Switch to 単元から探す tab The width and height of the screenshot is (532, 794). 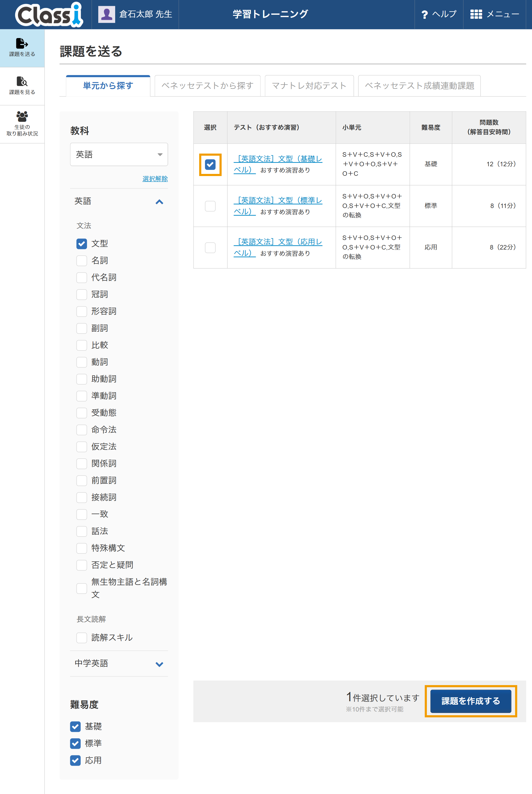pyautogui.click(x=108, y=86)
